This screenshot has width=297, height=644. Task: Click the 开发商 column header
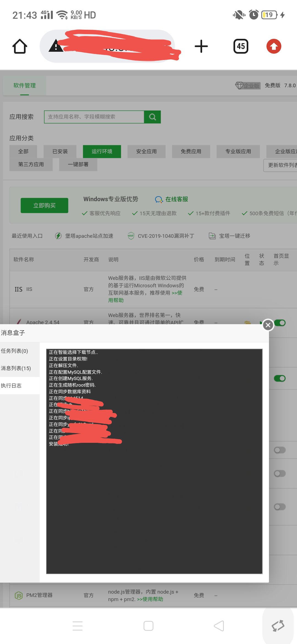91,260
